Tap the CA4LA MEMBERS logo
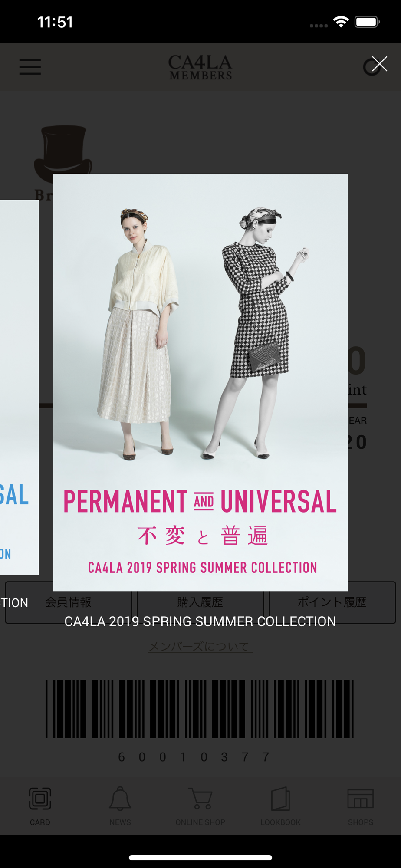Image resolution: width=401 pixels, height=868 pixels. point(200,67)
